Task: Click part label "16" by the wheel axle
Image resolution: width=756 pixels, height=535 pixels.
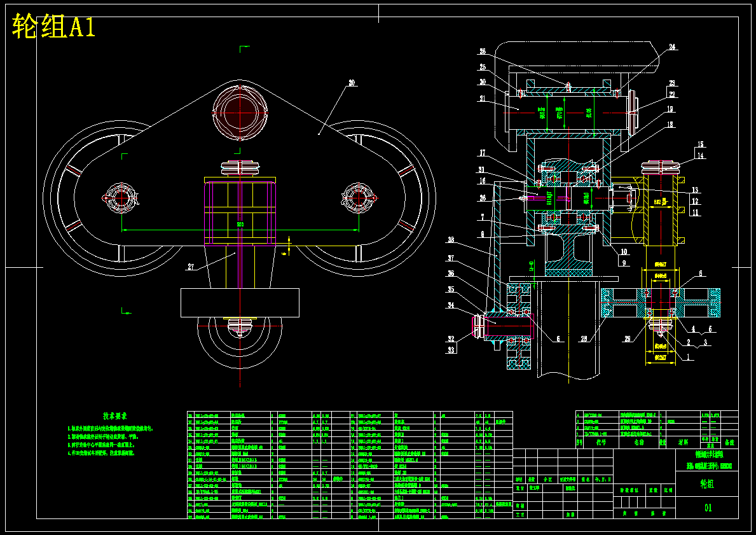Action: 483,181
